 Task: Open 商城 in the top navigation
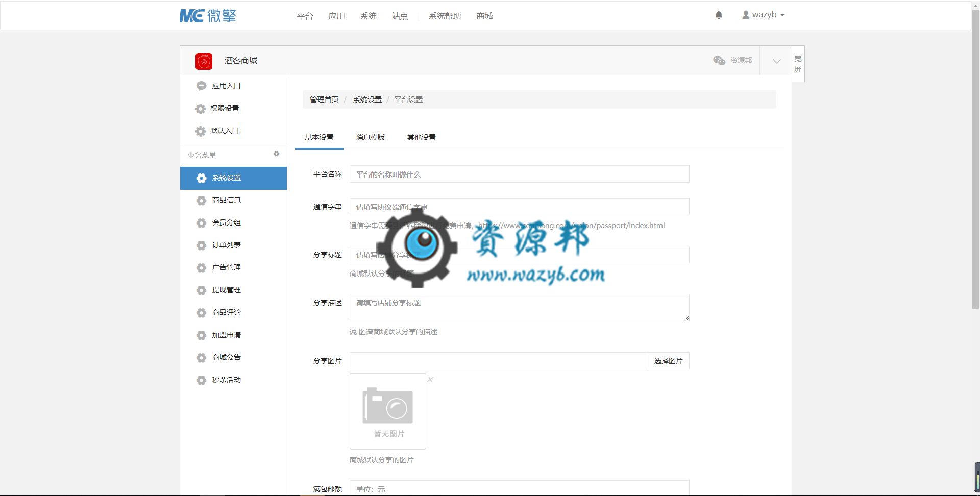[484, 16]
